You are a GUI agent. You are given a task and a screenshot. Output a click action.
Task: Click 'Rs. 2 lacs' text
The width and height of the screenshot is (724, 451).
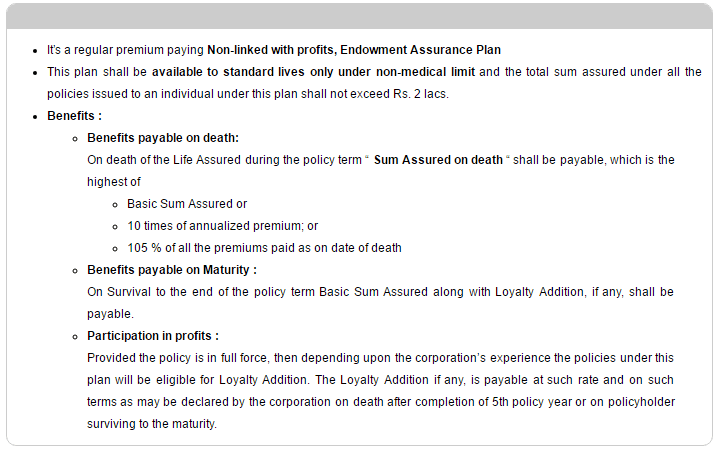coord(420,94)
